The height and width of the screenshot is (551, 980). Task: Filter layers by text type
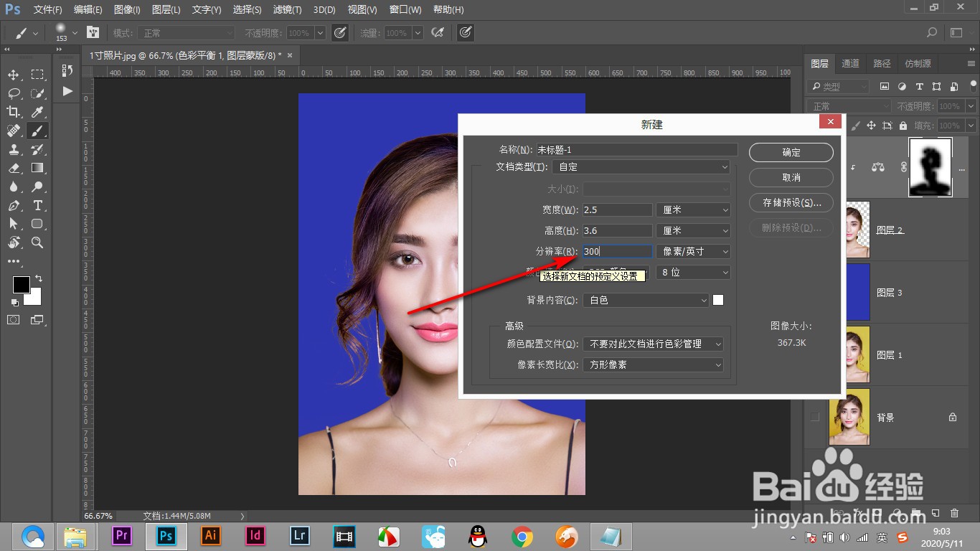tap(919, 86)
